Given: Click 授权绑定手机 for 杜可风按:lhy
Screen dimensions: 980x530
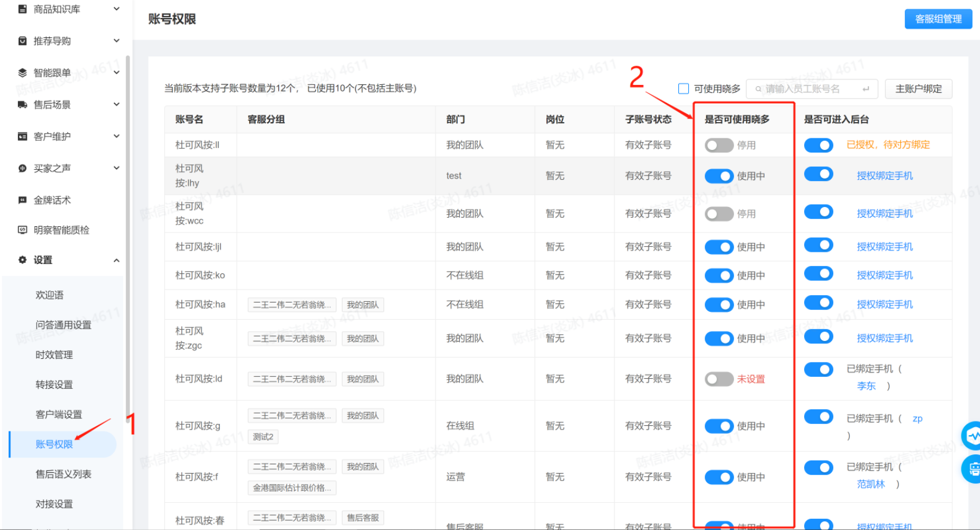Looking at the screenshot, I should point(885,176).
